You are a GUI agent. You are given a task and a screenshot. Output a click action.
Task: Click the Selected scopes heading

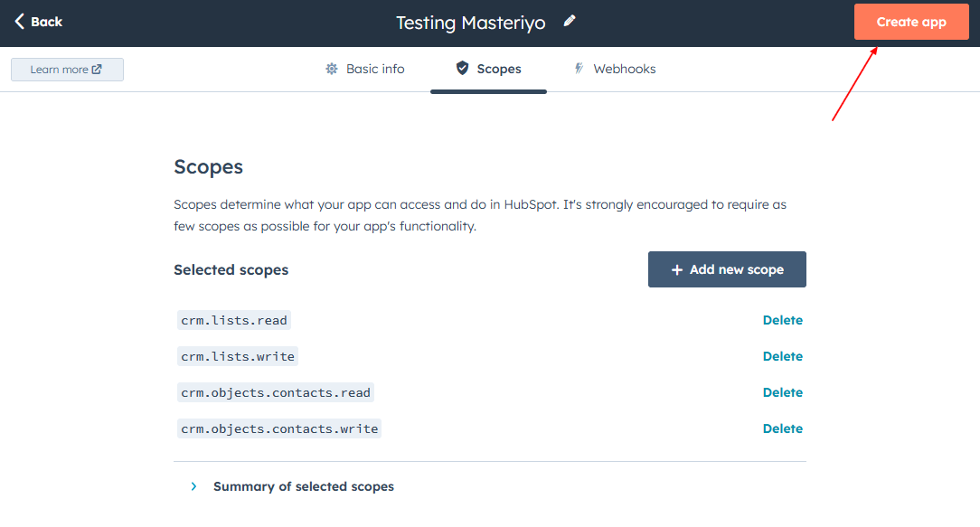(231, 269)
